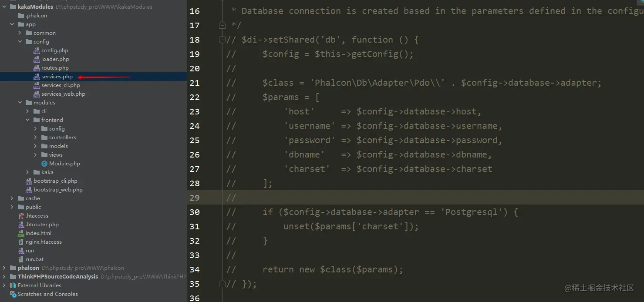Click the common folder icon
The width and height of the screenshot is (644, 302).
pos(29,33)
